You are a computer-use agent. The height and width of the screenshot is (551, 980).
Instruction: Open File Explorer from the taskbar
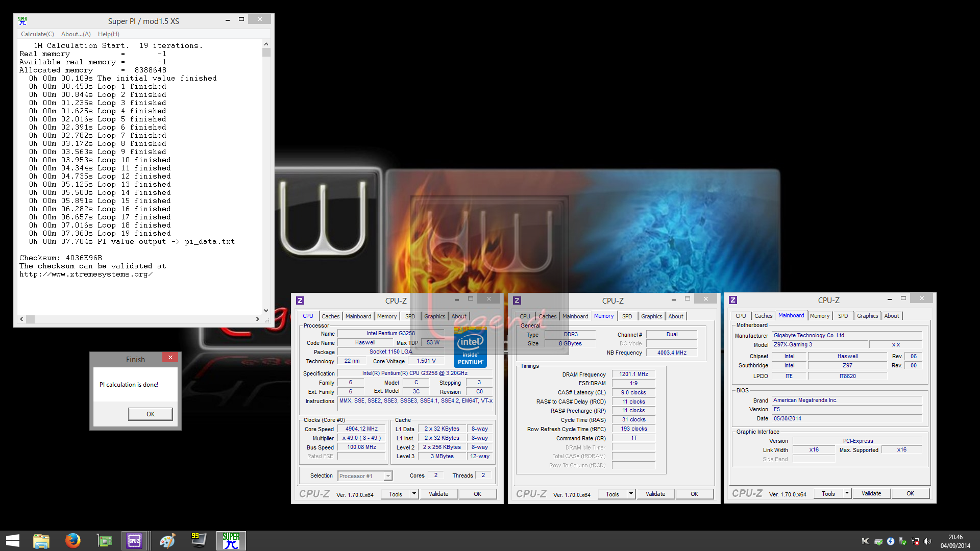pos(41,541)
